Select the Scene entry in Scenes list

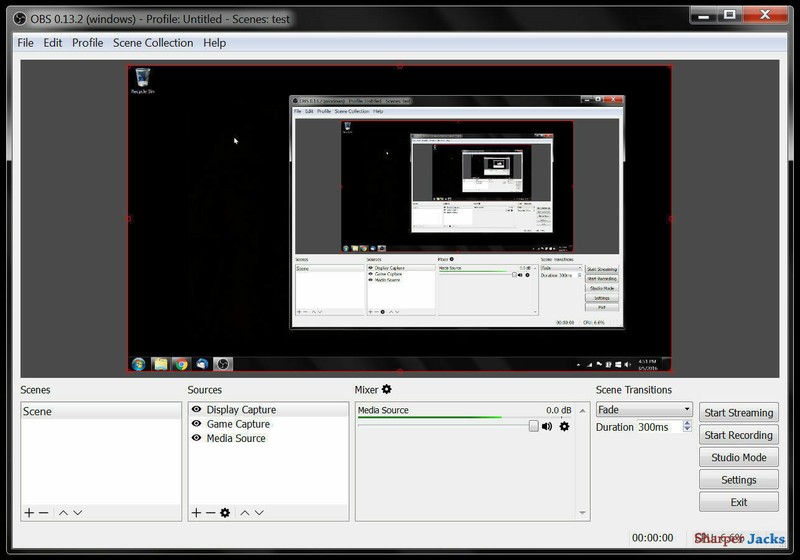(x=101, y=411)
